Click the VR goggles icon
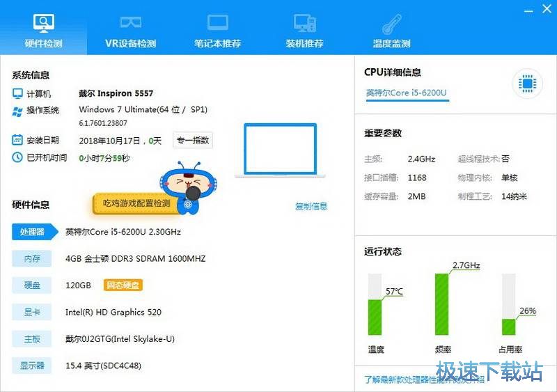Viewport: 557px width, 392px height. pyautogui.click(x=131, y=22)
